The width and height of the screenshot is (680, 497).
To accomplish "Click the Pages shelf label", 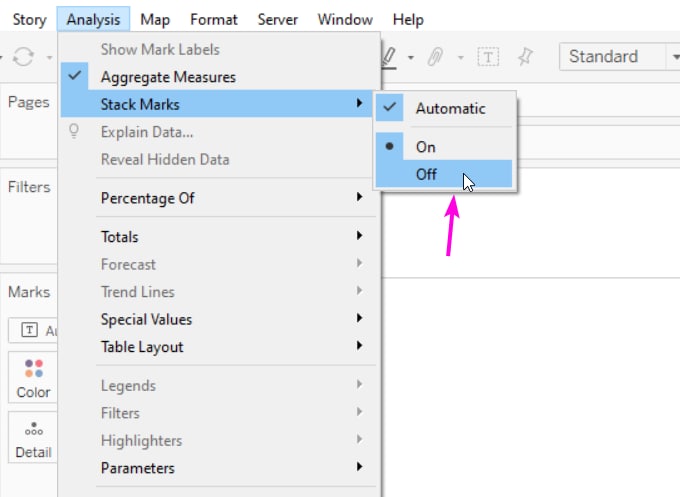I will pos(29,102).
